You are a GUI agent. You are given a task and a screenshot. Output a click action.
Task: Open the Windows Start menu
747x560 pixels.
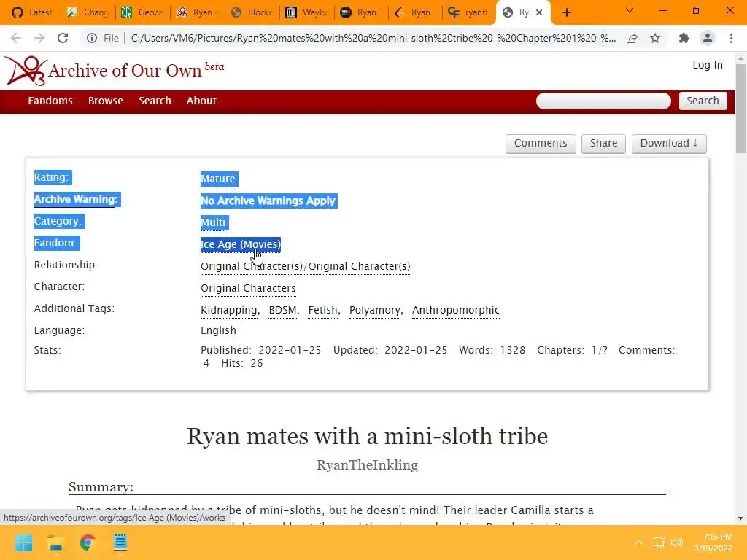(x=24, y=542)
